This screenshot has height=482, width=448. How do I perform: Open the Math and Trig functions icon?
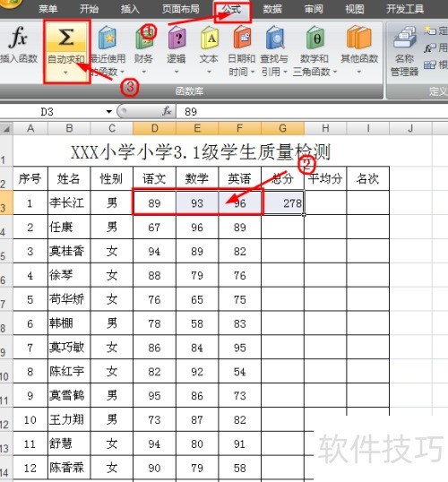point(314,38)
